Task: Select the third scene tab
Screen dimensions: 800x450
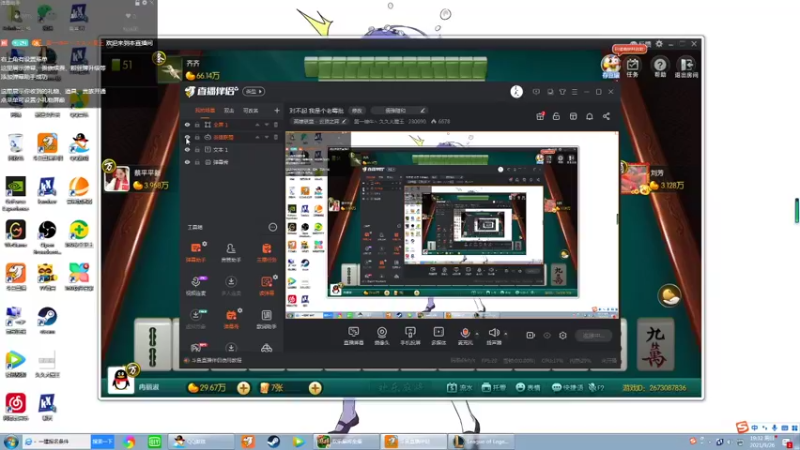Action: tap(251, 110)
